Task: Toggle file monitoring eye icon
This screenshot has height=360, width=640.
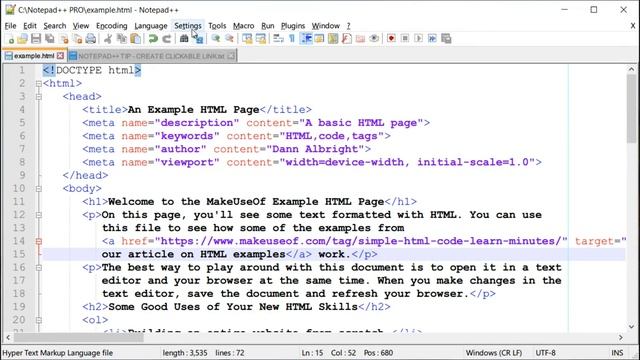Action: tap(373, 39)
